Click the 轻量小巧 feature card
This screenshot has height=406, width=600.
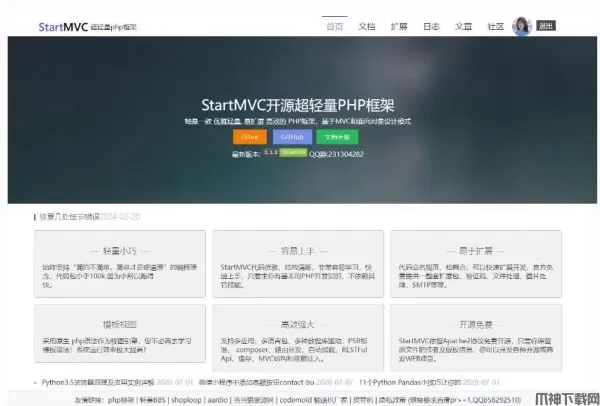(120, 264)
